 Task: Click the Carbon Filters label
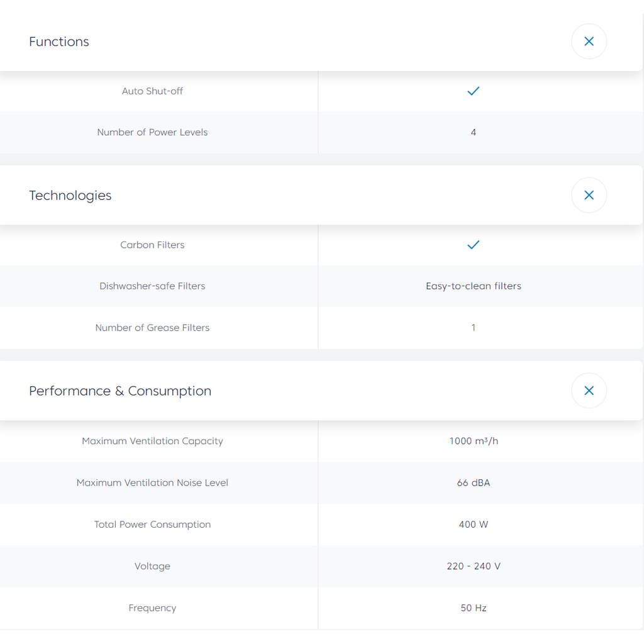pos(152,245)
